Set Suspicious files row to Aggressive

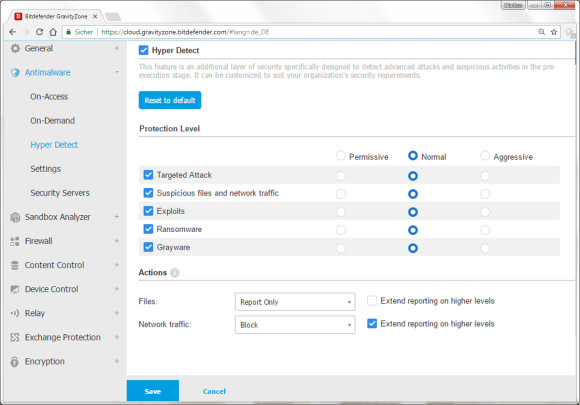pos(485,194)
